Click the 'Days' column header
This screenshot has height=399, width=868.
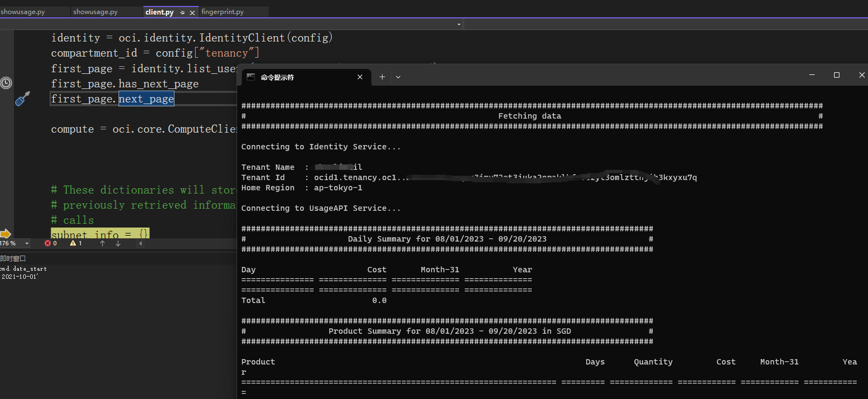pos(595,362)
